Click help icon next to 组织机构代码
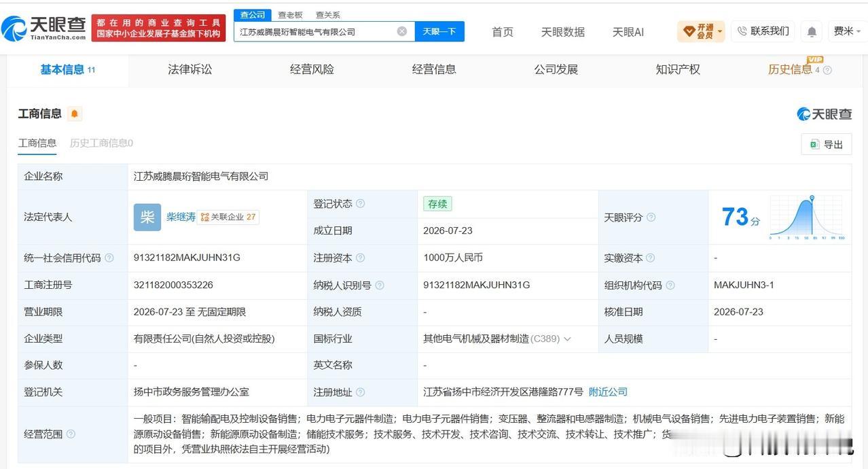868x469 pixels. (x=670, y=285)
